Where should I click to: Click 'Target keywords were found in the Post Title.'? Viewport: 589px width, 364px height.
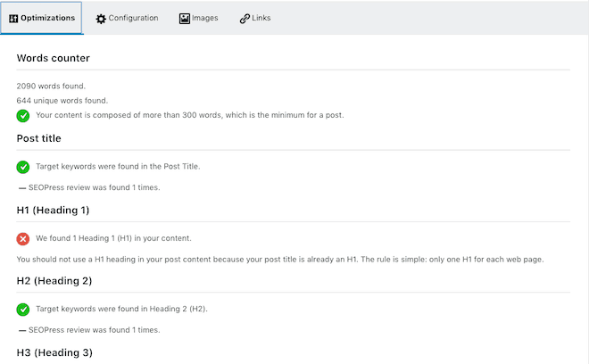pos(118,167)
